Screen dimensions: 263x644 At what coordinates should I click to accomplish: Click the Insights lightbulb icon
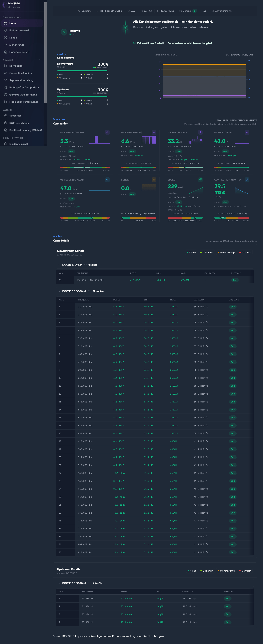point(64,32)
